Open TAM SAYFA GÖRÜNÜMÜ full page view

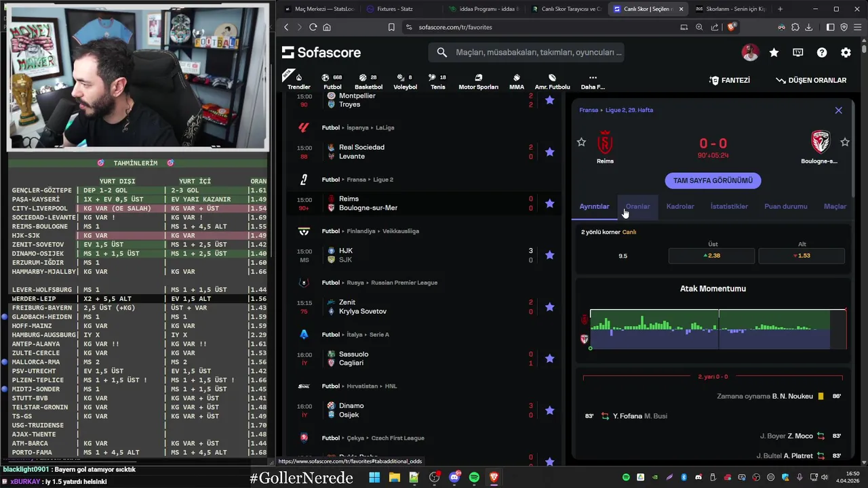pyautogui.click(x=713, y=180)
